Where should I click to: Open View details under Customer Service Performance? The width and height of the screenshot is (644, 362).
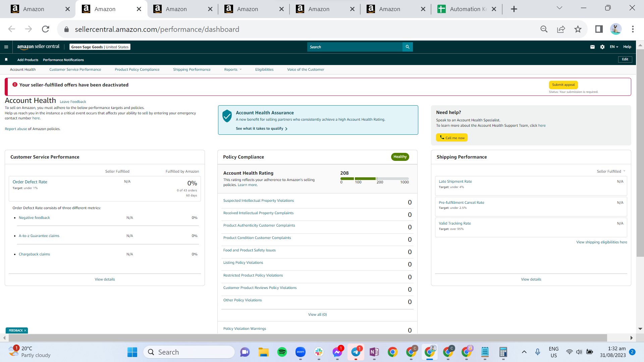coord(105,279)
